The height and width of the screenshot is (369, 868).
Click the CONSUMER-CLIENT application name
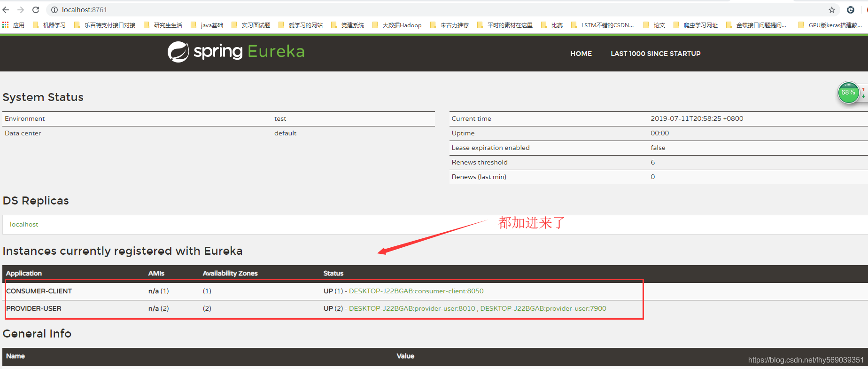point(39,291)
